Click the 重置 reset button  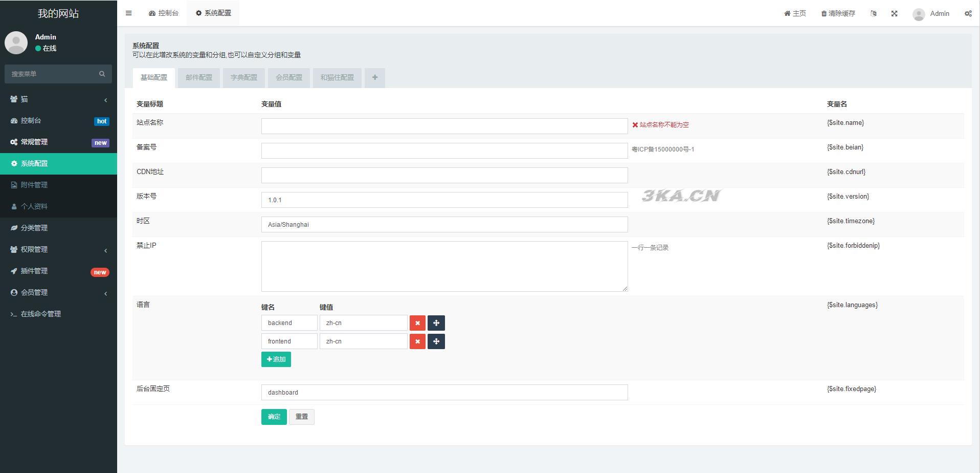[302, 417]
